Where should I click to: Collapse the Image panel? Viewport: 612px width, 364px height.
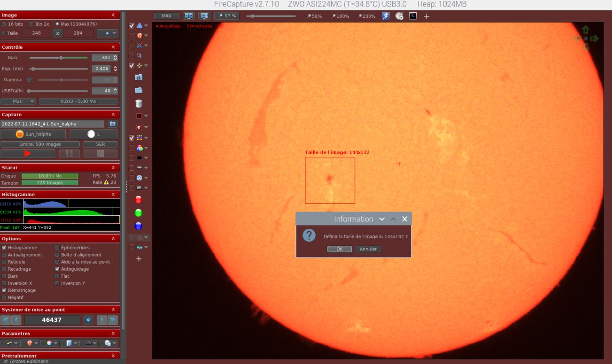(113, 15)
